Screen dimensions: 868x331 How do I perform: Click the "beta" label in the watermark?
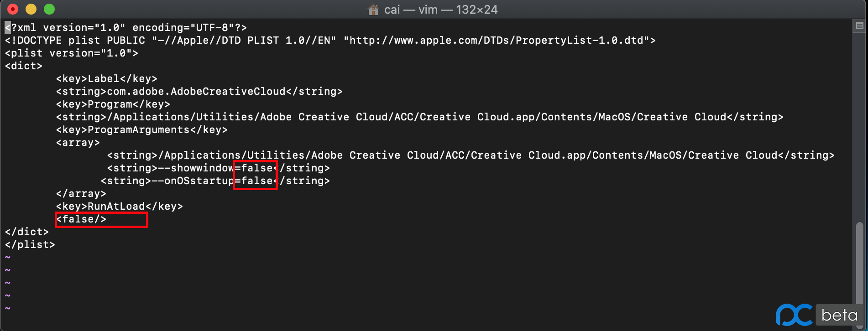[x=839, y=315]
